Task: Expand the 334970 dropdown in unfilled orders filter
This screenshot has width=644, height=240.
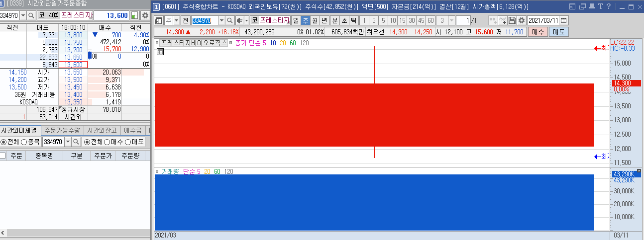Action: [68, 142]
